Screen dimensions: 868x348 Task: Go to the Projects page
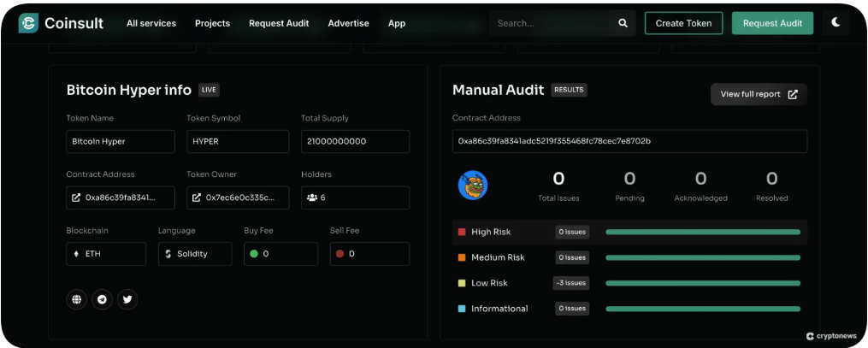pos(212,23)
